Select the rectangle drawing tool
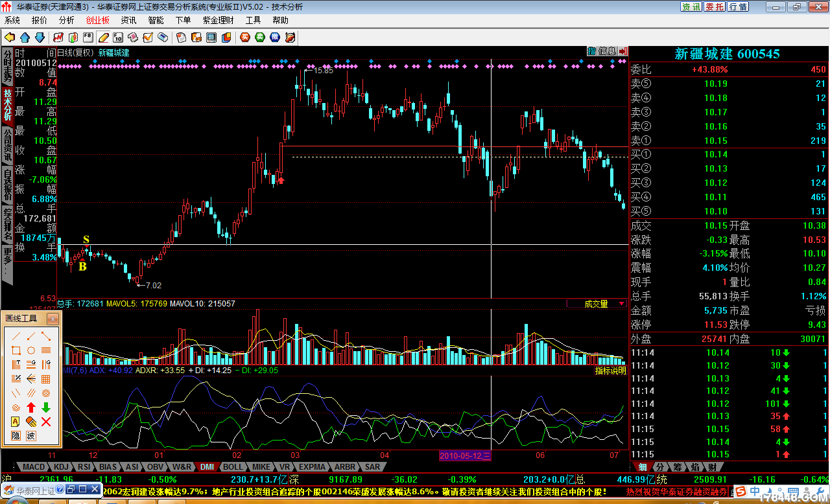This screenshot has height=504, width=830. point(16,350)
